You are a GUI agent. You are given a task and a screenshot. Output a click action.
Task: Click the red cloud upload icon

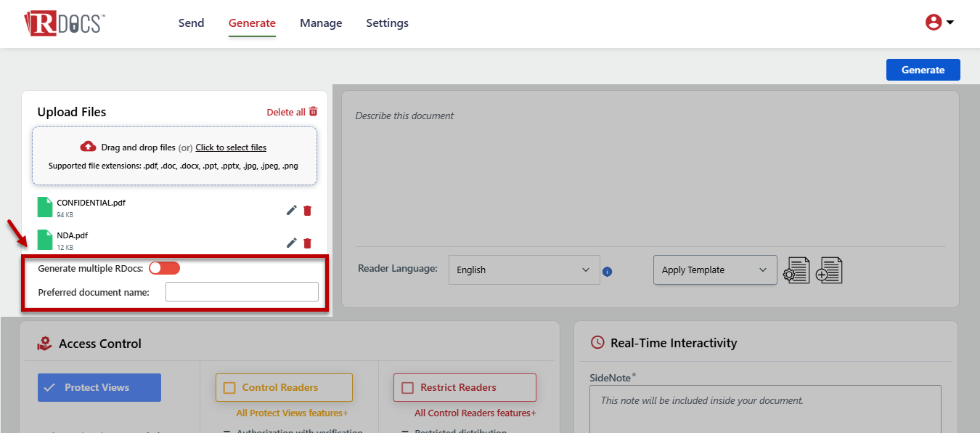click(x=88, y=146)
